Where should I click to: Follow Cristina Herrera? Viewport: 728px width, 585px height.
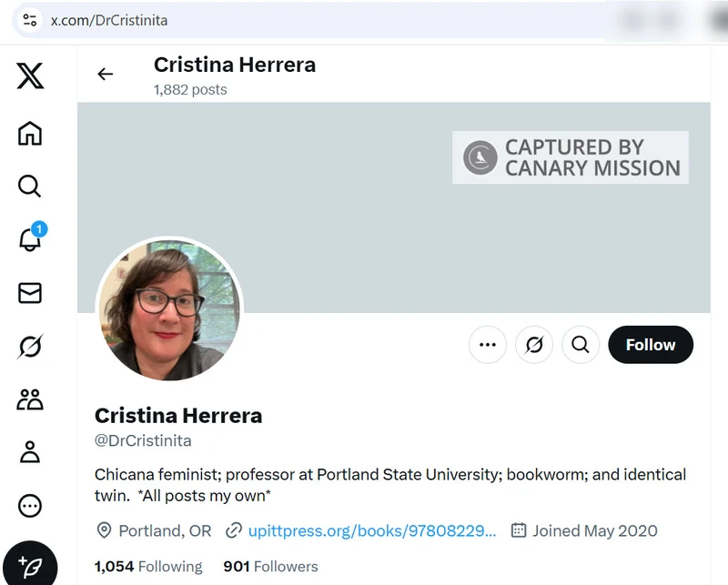tap(650, 345)
